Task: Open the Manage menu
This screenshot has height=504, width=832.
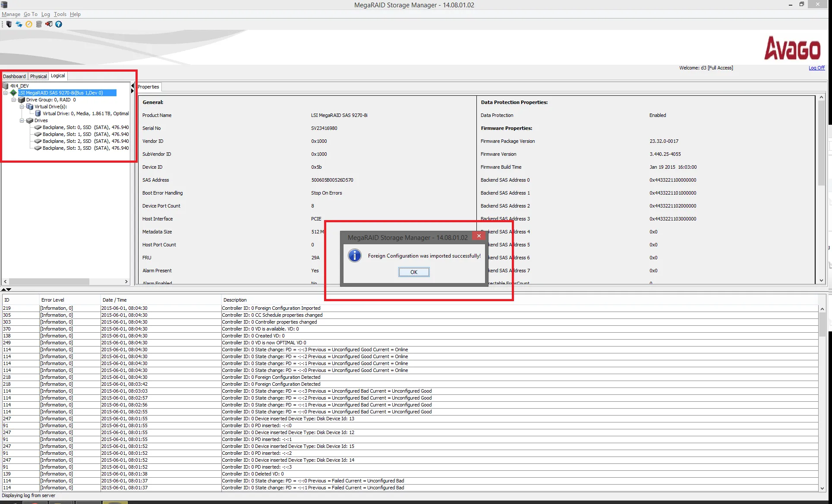Action: click(x=11, y=14)
